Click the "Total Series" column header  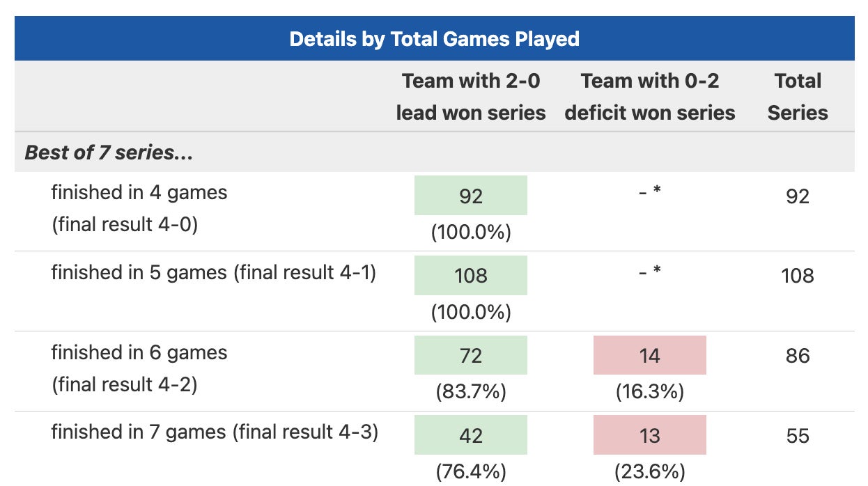[798, 97]
